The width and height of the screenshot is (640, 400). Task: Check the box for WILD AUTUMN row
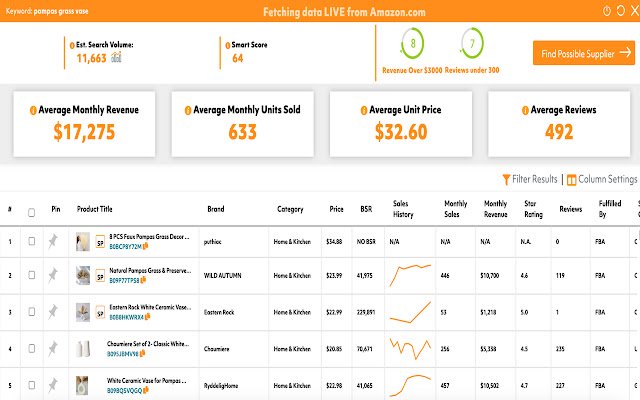coord(31,275)
